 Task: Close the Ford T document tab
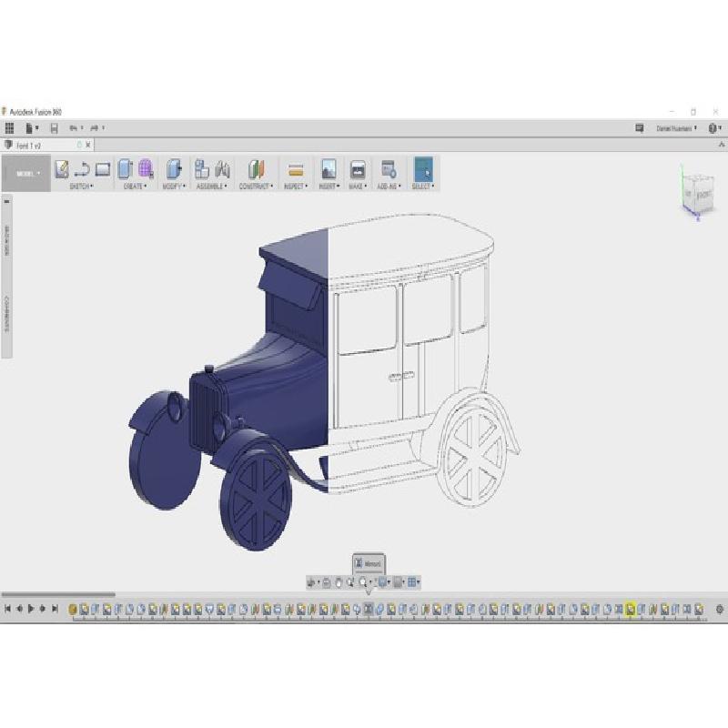[x=88, y=145]
